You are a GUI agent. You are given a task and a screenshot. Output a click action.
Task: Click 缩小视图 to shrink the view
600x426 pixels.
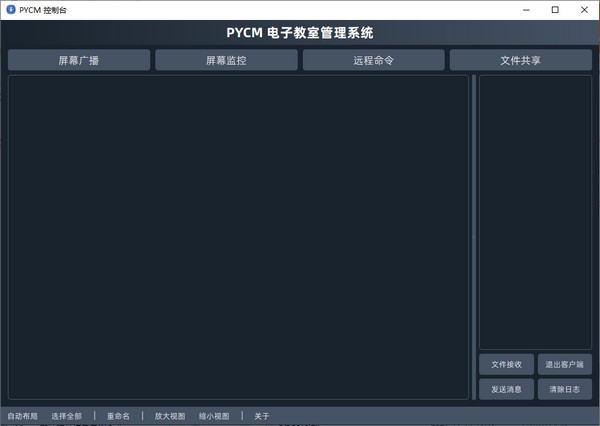(x=214, y=416)
